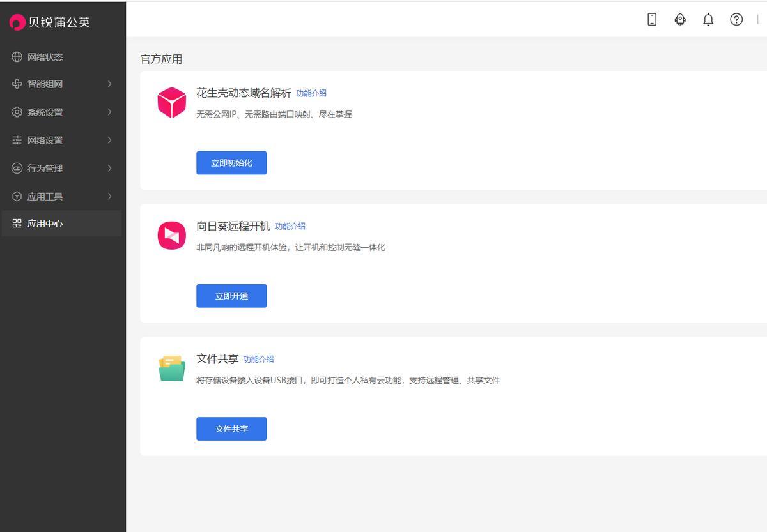The image size is (767, 532).
Task: Open 功能介绍 link for 花生壳动态域名解析
Action: (x=311, y=93)
